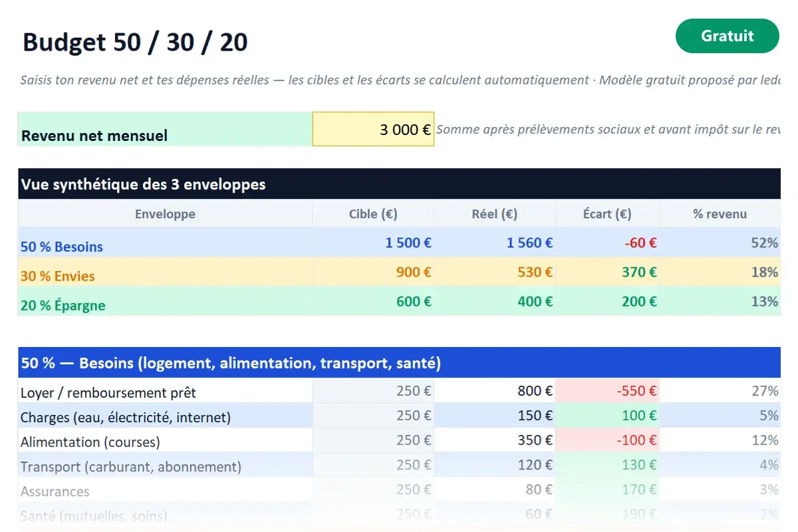The height and width of the screenshot is (532, 798).
Task: Select Besoins percentage cell 52%
Action: click(720, 243)
